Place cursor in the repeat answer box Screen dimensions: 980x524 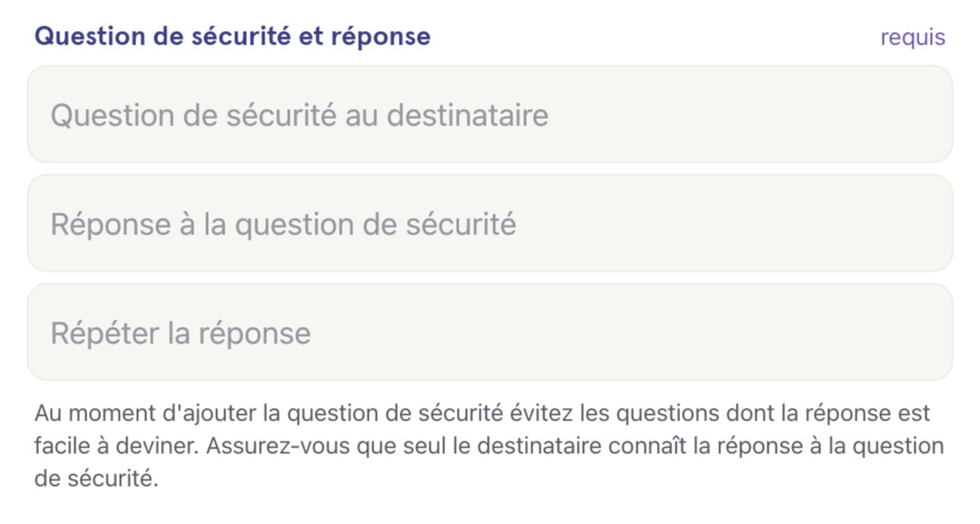coord(490,332)
